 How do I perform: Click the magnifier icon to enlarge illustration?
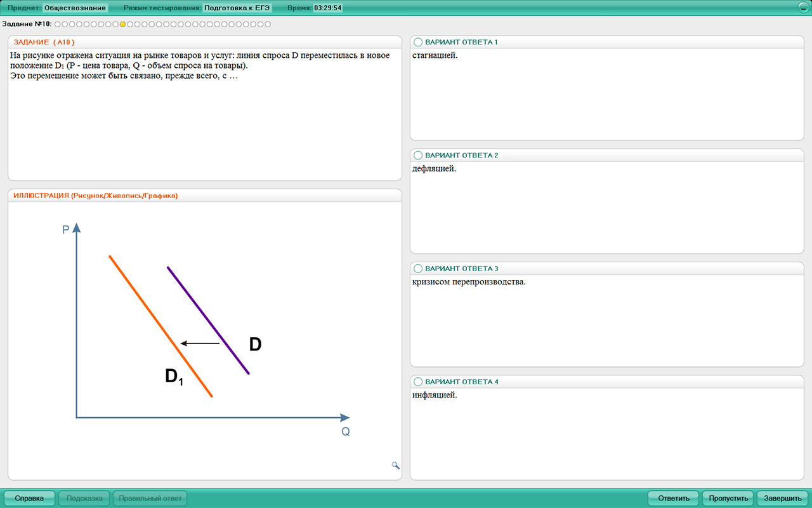[396, 465]
